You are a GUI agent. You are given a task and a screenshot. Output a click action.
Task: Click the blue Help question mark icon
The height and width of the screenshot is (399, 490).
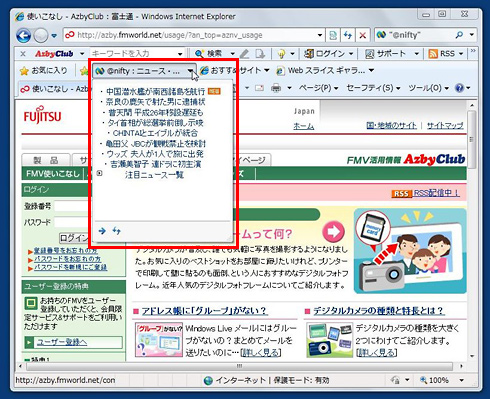[459, 88]
